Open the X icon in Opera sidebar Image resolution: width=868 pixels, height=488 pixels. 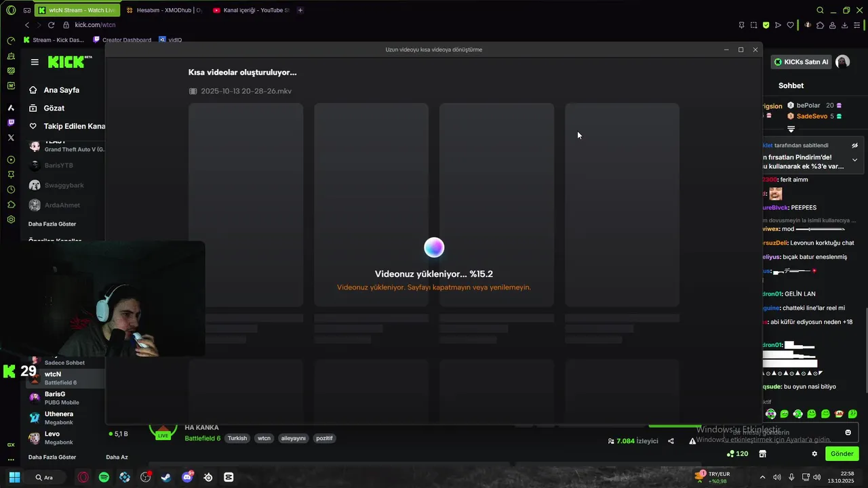[11, 138]
